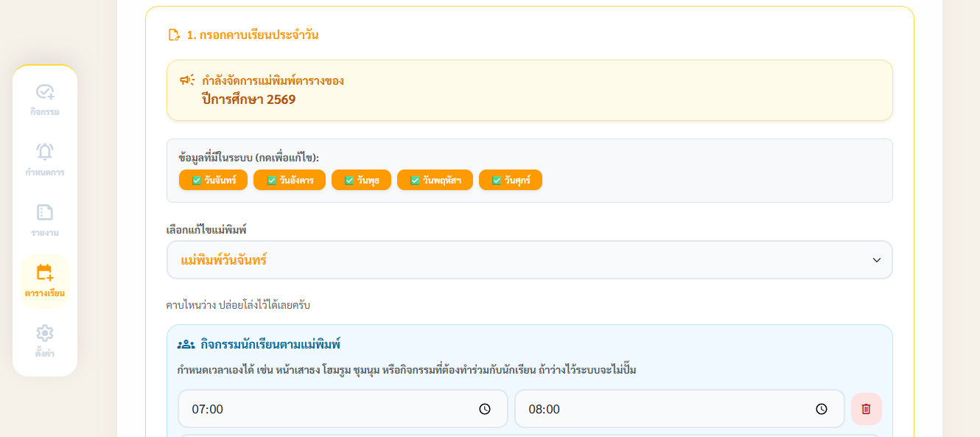980x437 pixels.
Task: Open the กิจกรรม sidebar icon
Action: [45, 92]
